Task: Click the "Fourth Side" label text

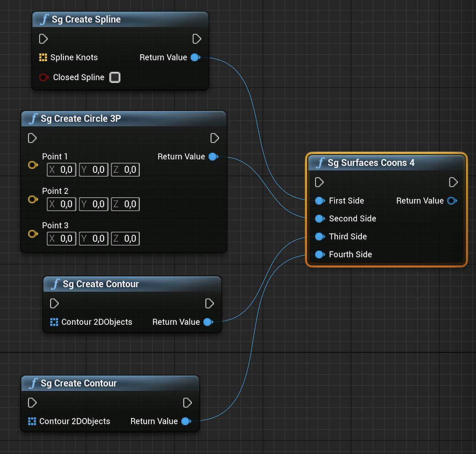Action: [x=351, y=255]
